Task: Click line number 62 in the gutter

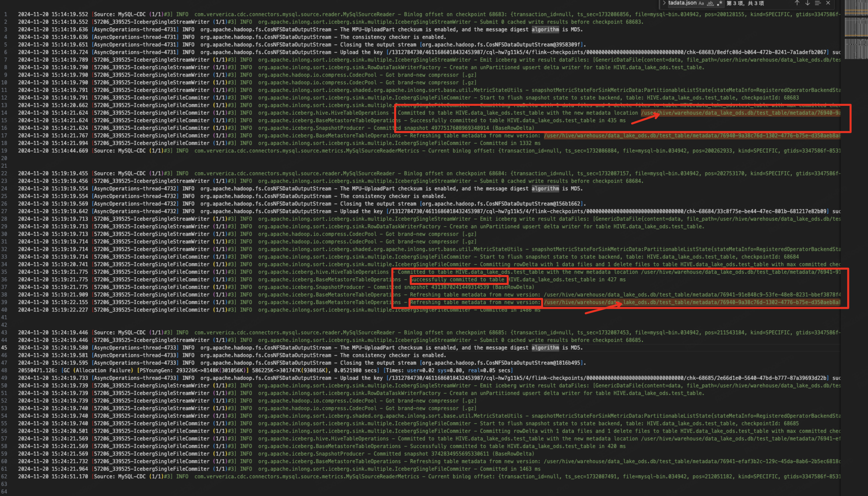Action: point(5,476)
